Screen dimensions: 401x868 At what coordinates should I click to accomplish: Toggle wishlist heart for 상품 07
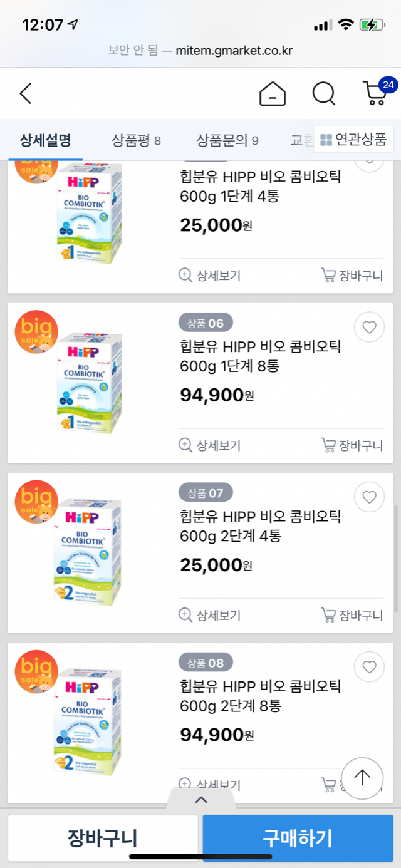pos(369,497)
